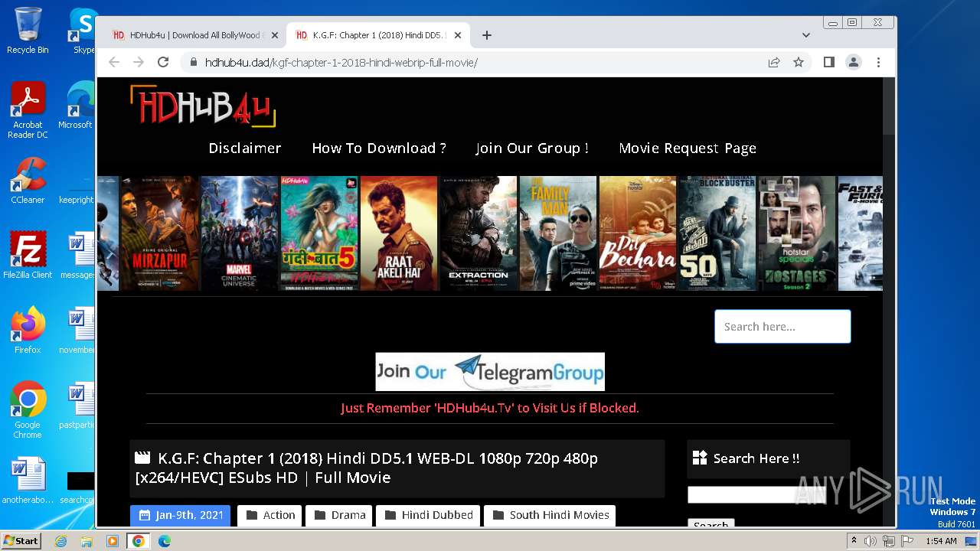Reload the page with the refresh icon
980x551 pixels.
pos(163,63)
